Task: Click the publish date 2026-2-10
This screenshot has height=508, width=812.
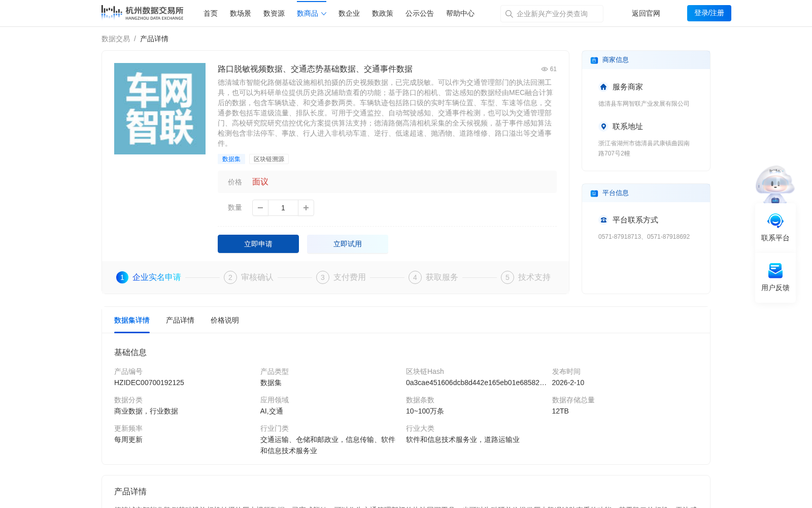Action: [x=568, y=383]
